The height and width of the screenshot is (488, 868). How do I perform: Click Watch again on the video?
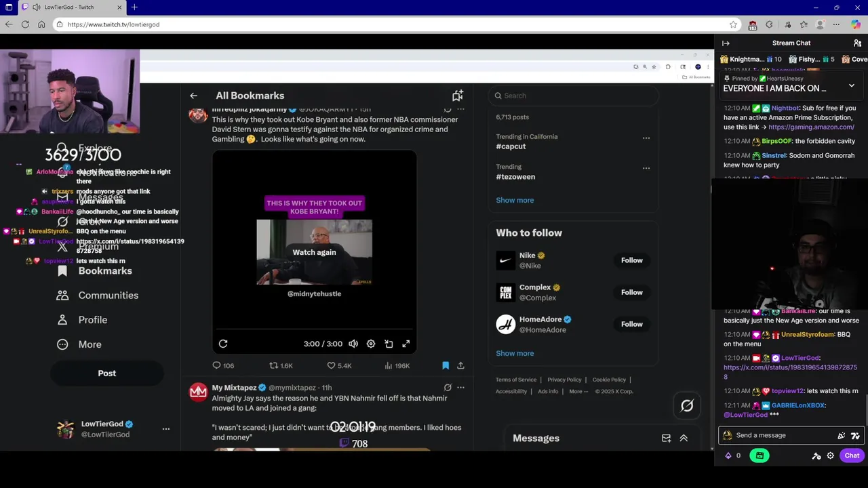[x=314, y=252]
